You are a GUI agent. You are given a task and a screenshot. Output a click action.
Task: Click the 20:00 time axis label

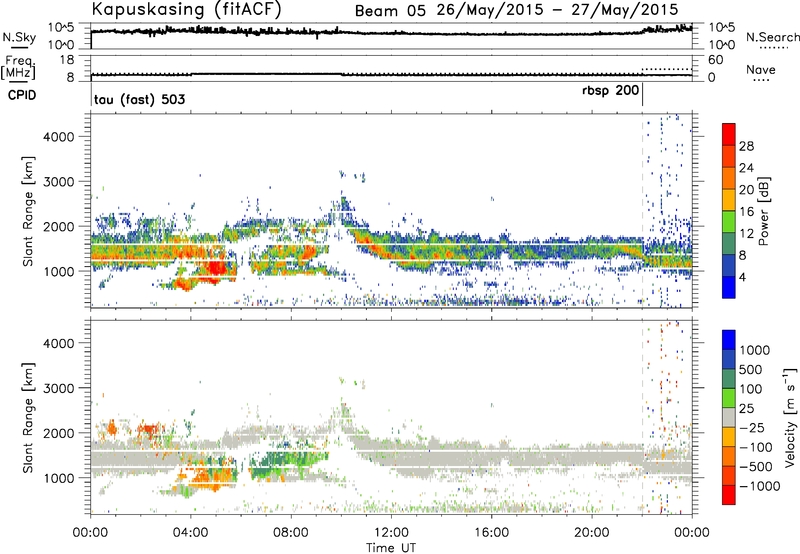pyautogui.click(x=592, y=533)
